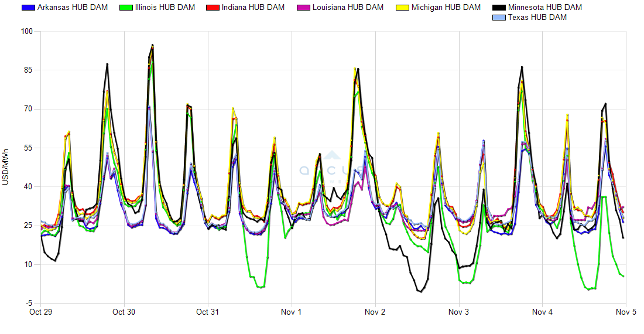
Task: Click the USD/MWh y-axis title
Action: (6, 167)
